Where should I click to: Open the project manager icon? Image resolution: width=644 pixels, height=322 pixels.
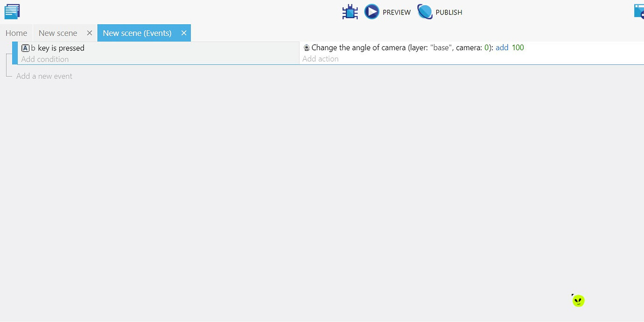click(x=12, y=11)
